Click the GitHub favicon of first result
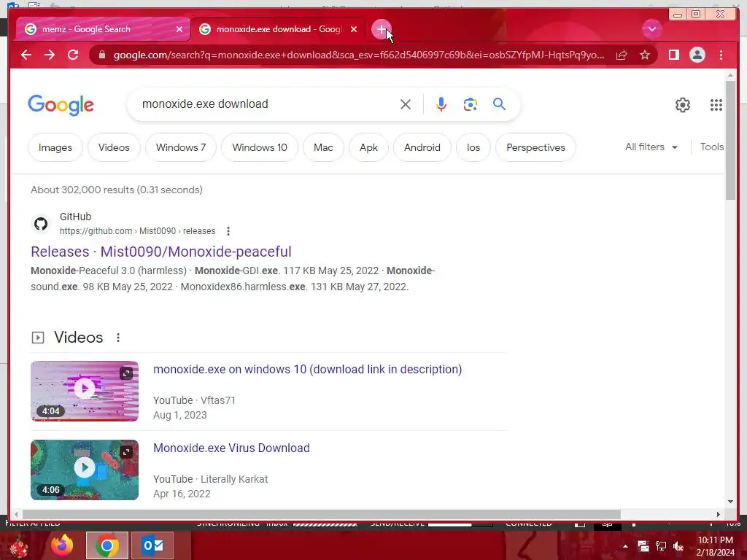 click(41, 224)
